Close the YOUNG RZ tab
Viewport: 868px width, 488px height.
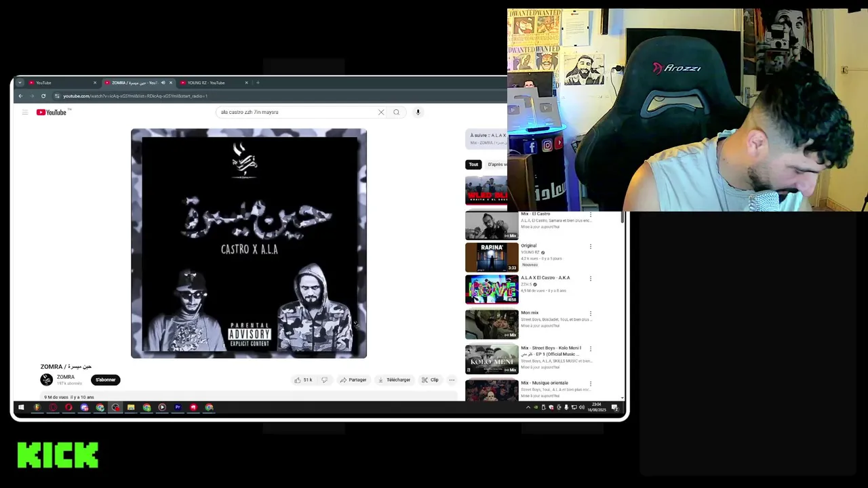click(x=247, y=83)
